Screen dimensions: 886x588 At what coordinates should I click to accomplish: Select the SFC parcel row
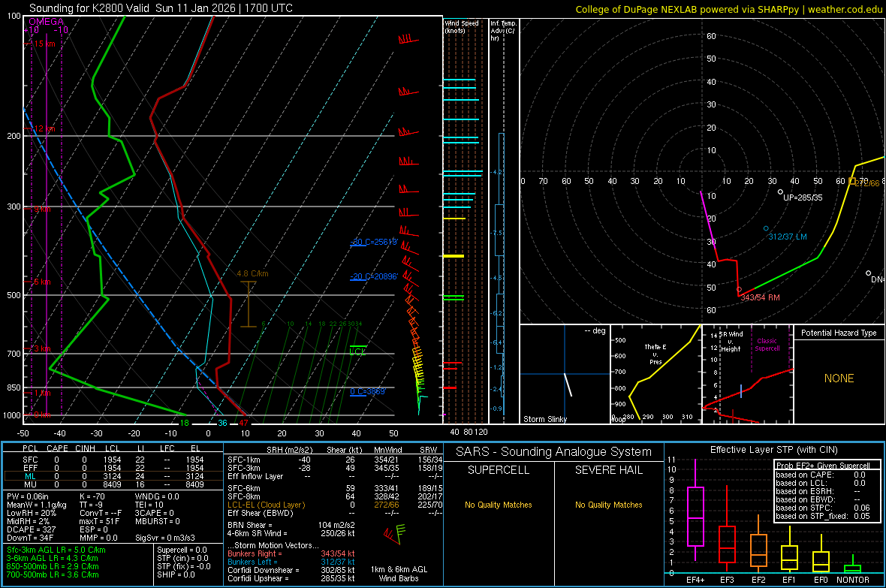click(x=113, y=460)
